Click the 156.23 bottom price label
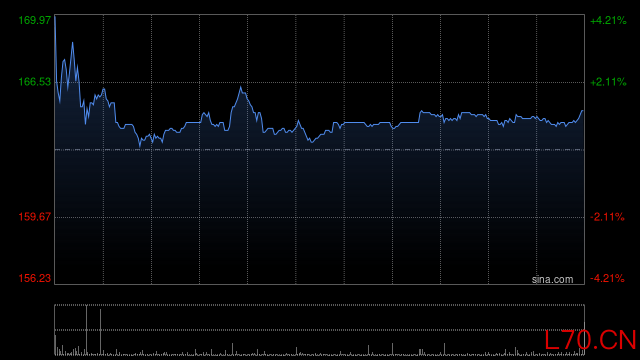640x360 pixels. point(35,278)
